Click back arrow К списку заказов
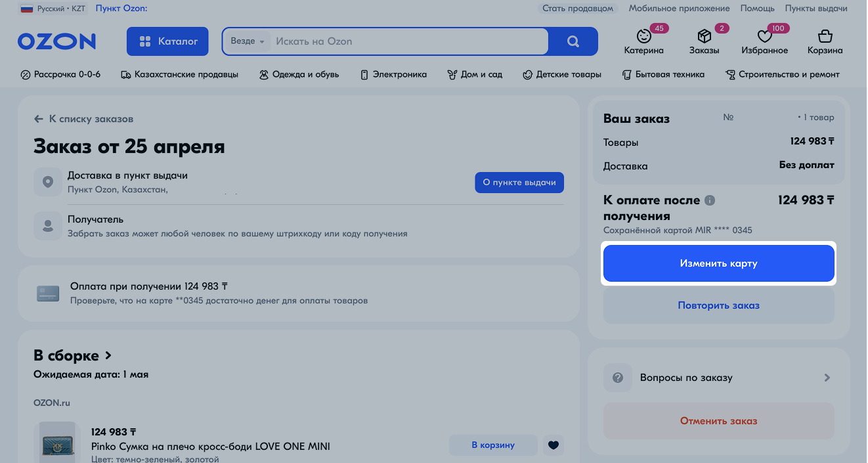 [x=39, y=119]
